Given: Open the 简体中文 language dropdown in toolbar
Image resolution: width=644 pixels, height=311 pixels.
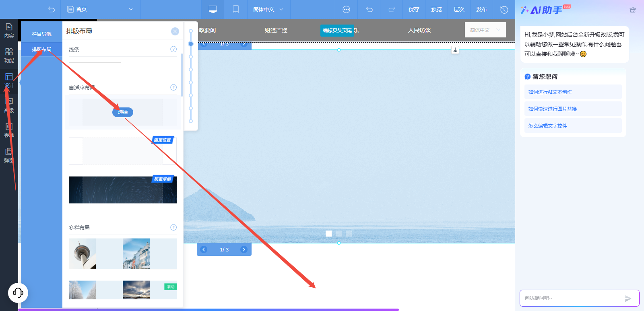Looking at the screenshot, I should [268, 9].
